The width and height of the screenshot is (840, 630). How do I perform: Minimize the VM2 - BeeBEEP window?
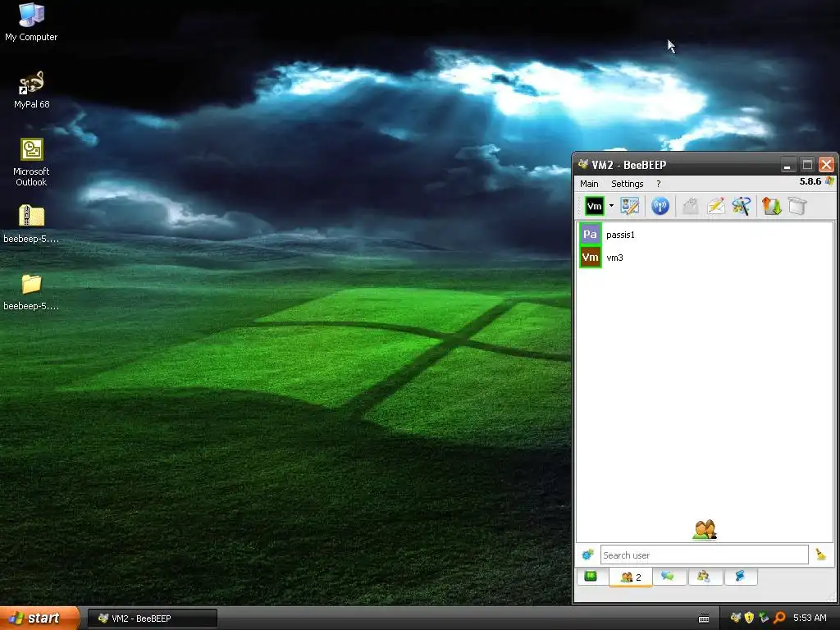pyautogui.click(x=787, y=164)
